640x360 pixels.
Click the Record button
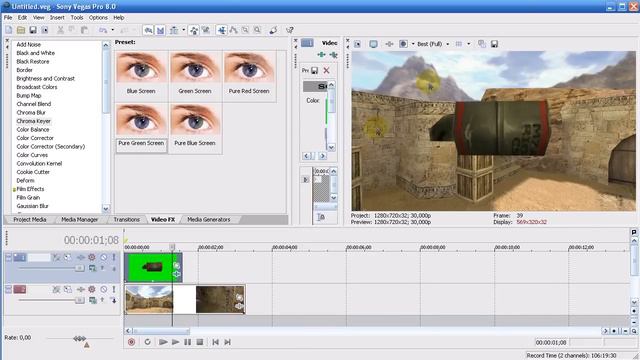(131, 342)
